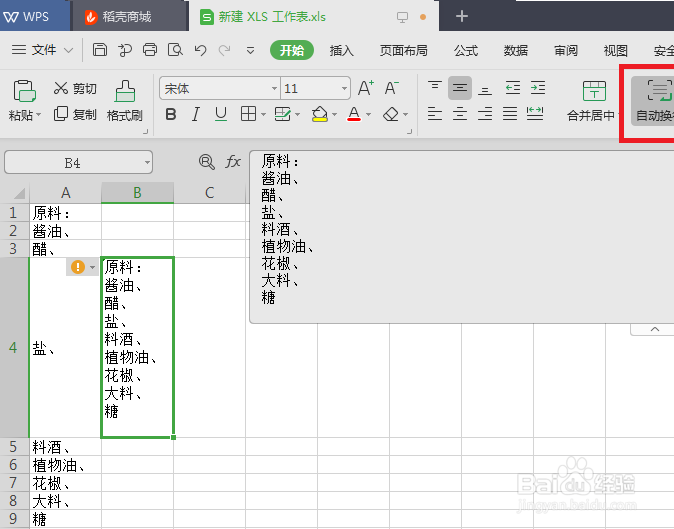Click the fill color bucket icon
Image resolution: width=674 pixels, height=529 pixels.
tap(320, 114)
